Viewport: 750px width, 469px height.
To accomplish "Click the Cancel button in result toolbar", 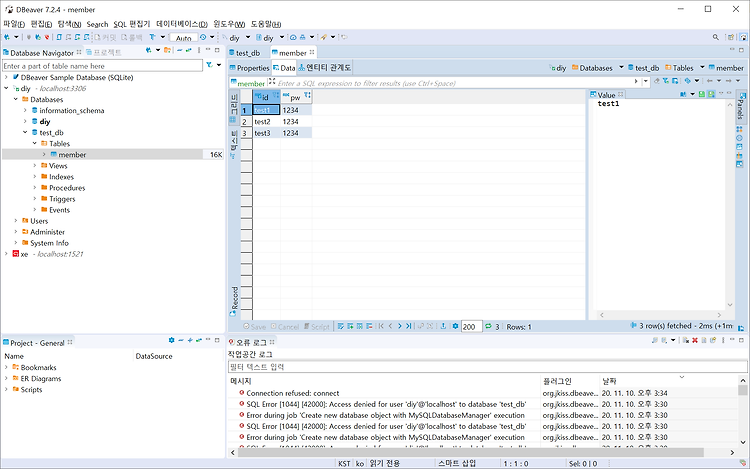I will pyautogui.click(x=285, y=327).
